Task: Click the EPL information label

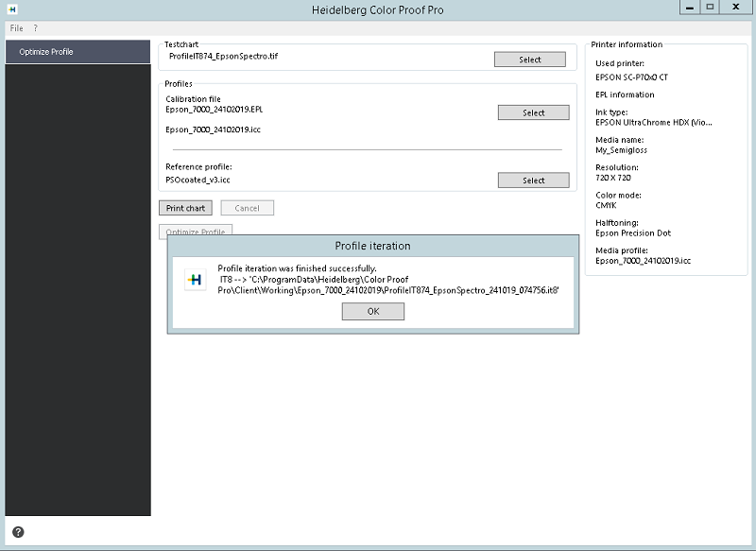Action: coord(625,95)
